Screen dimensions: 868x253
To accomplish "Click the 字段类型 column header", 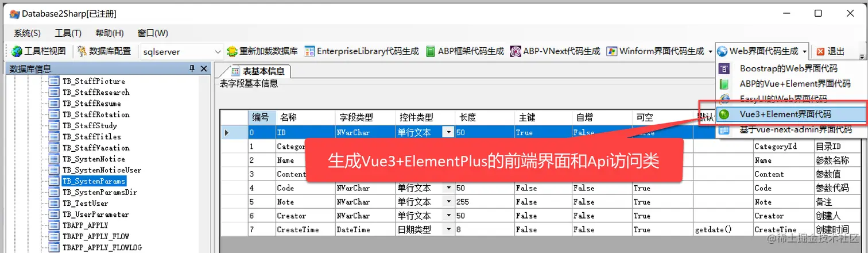I will click(x=365, y=117).
